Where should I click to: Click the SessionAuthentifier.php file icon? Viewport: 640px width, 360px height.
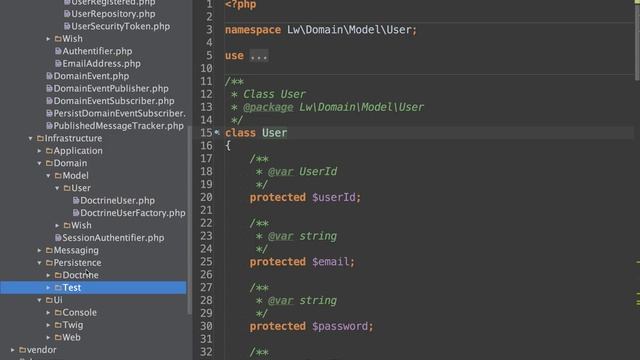coord(58,238)
